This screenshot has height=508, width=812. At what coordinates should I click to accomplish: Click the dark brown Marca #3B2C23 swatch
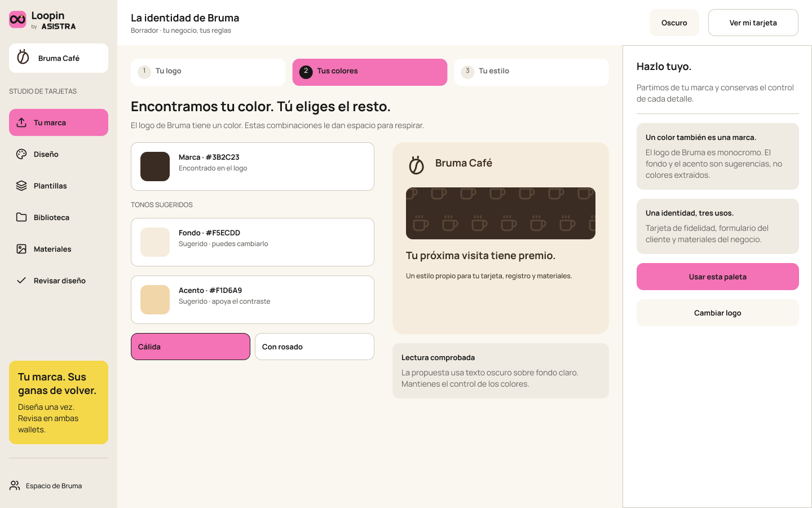155,167
